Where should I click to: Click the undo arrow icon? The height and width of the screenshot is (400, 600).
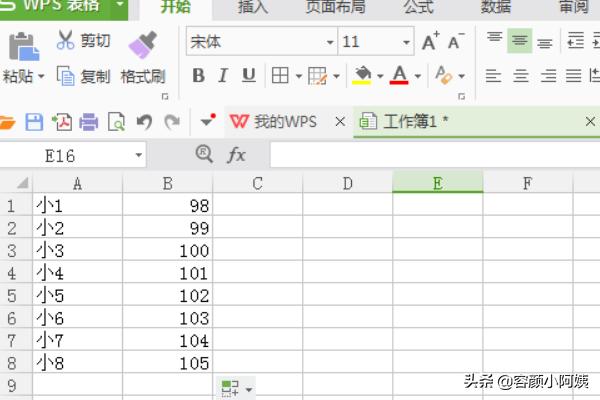point(144,122)
